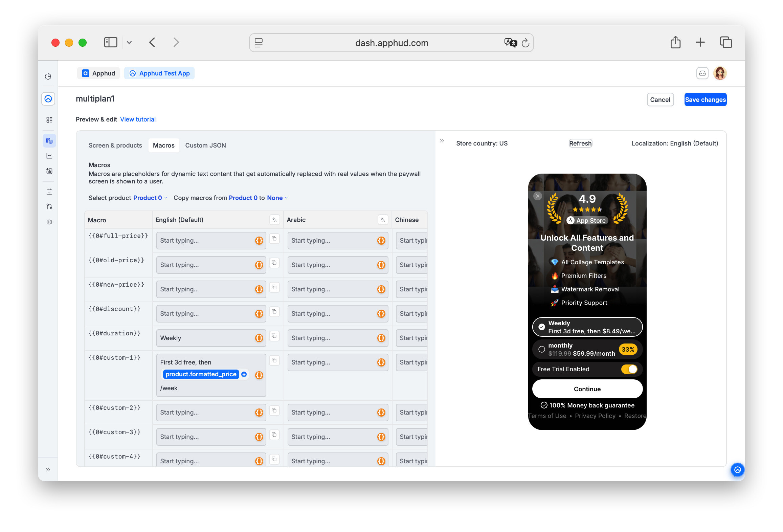Click the Safari address bar dash.apphud.com
This screenshot has height=532, width=783.
pyautogui.click(x=391, y=43)
